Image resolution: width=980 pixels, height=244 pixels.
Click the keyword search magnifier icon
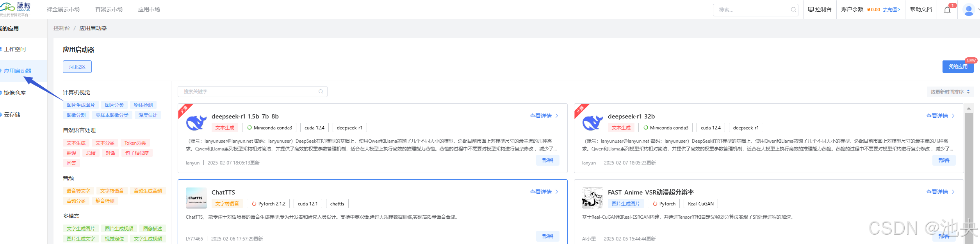(321, 92)
